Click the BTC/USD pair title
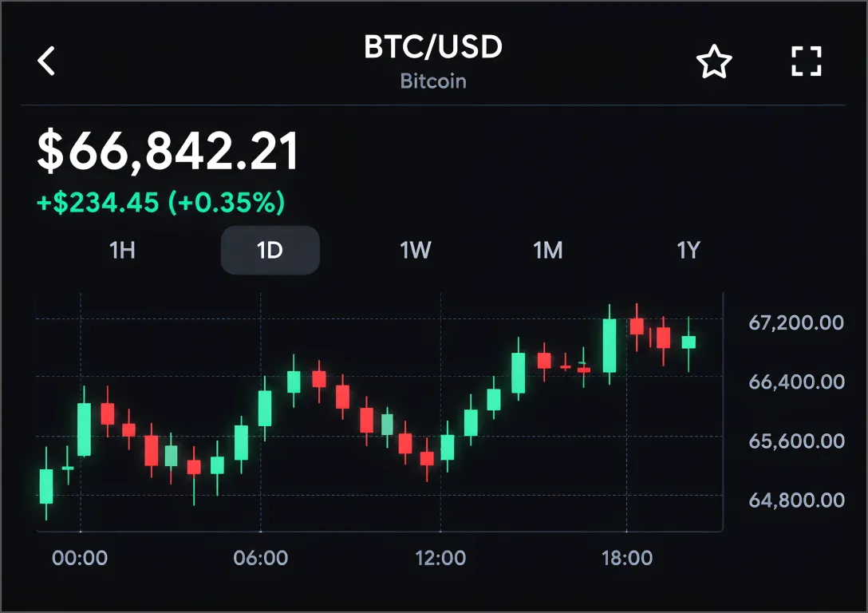868x613 pixels. [x=433, y=47]
